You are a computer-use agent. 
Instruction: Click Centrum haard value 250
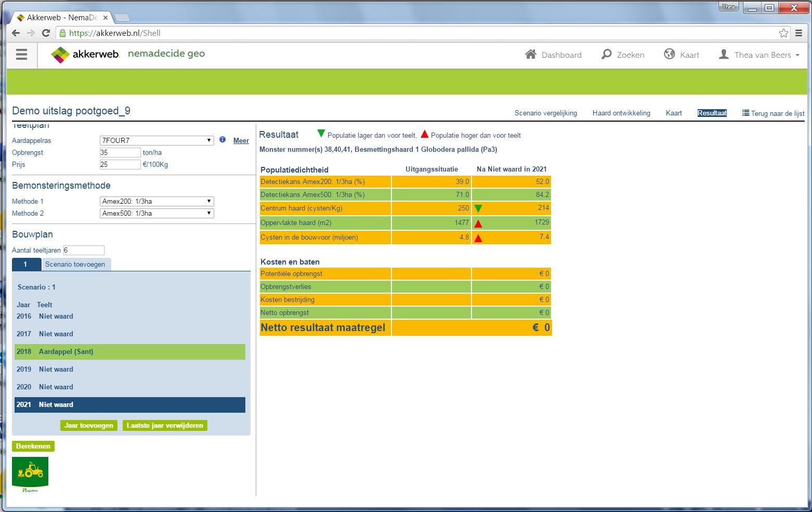coord(463,208)
